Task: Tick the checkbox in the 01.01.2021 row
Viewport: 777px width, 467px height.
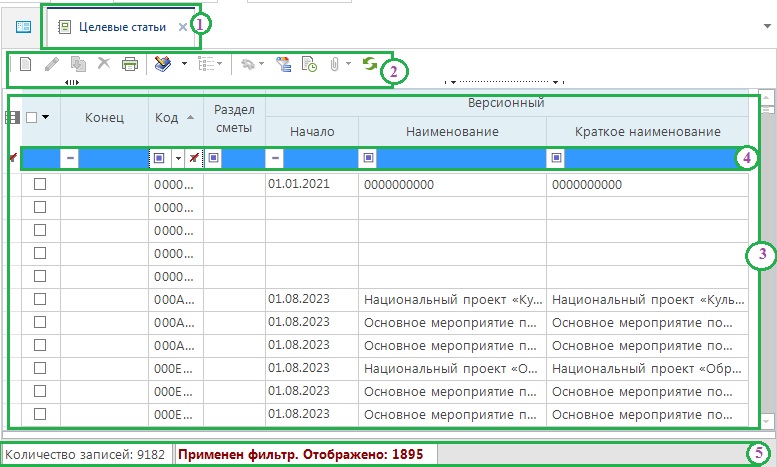Action: tap(40, 185)
